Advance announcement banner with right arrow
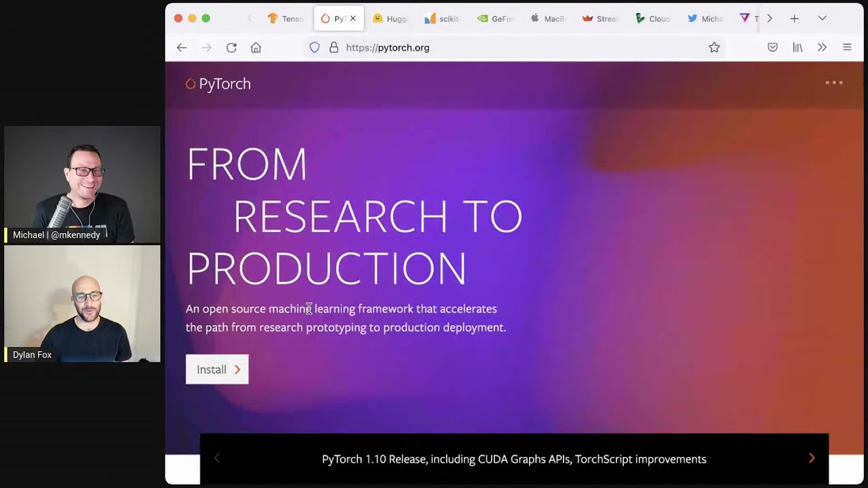 pos(812,459)
